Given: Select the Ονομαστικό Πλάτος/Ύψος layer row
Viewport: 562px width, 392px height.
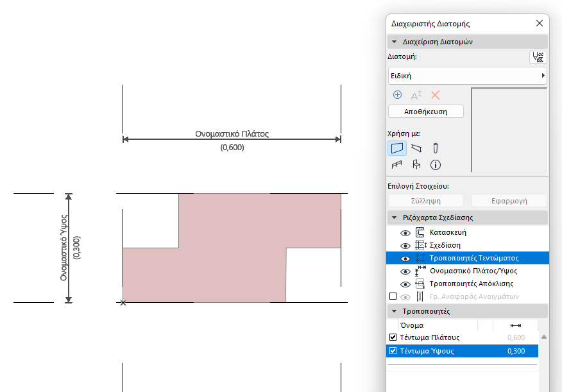Looking at the screenshot, I should [468, 271].
